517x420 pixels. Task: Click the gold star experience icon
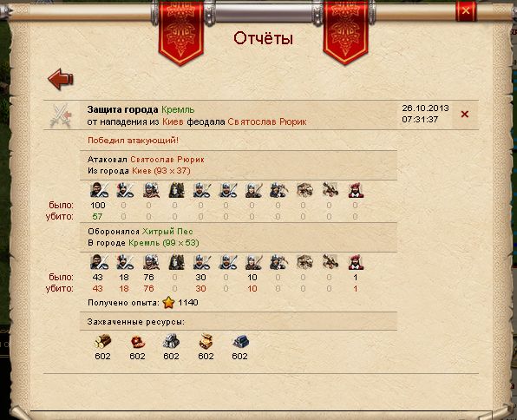point(168,302)
